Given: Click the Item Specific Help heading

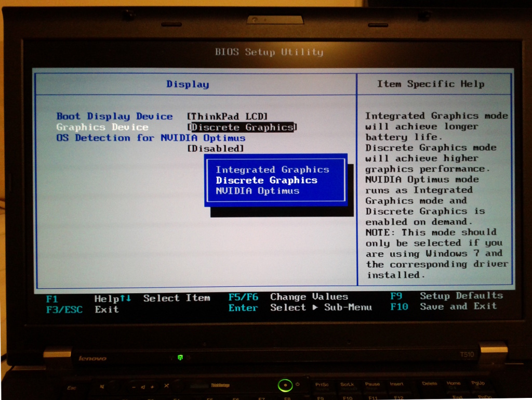Looking at the screenshot, I should coord(431,84).
